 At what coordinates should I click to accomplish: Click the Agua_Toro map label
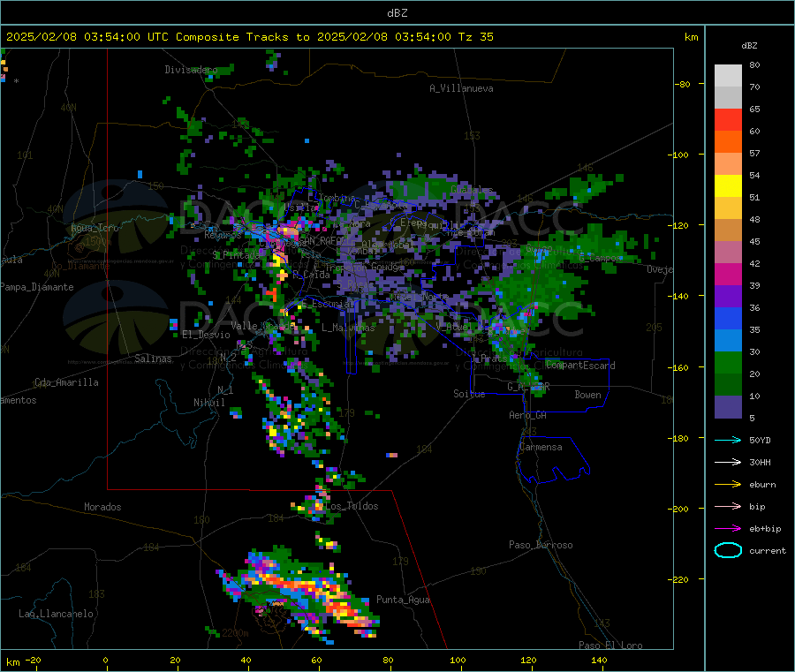95,228
